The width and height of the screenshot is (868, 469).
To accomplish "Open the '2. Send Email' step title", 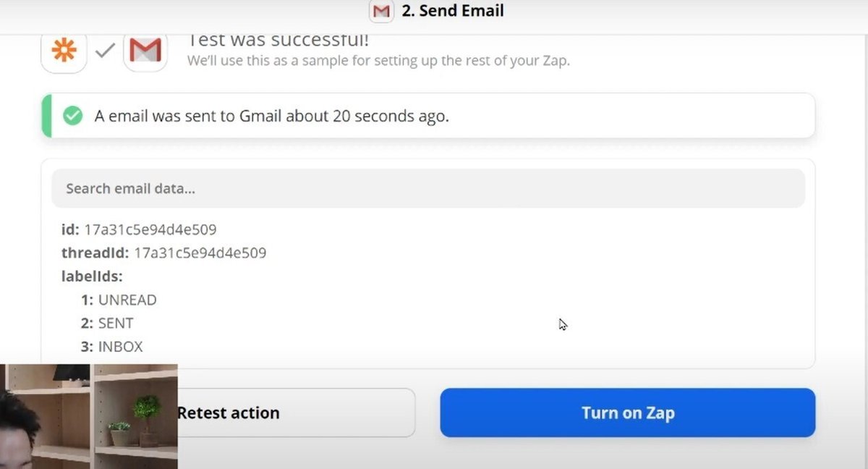I will [x=452, y=12].
